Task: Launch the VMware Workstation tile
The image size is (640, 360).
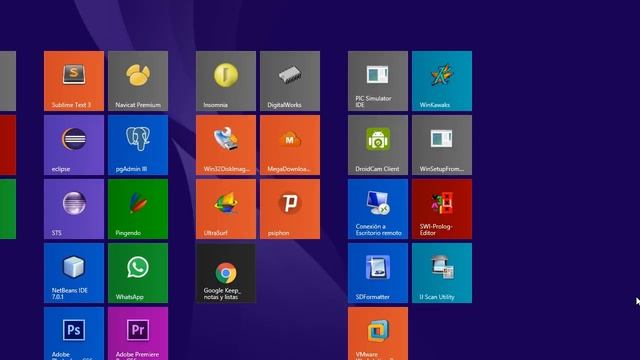Action: click(x=378, y=333)
